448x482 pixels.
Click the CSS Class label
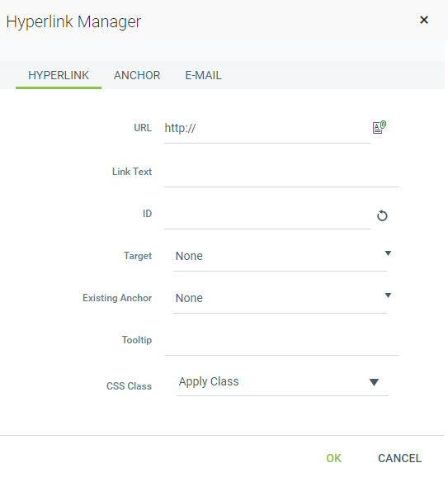[129, 386]
